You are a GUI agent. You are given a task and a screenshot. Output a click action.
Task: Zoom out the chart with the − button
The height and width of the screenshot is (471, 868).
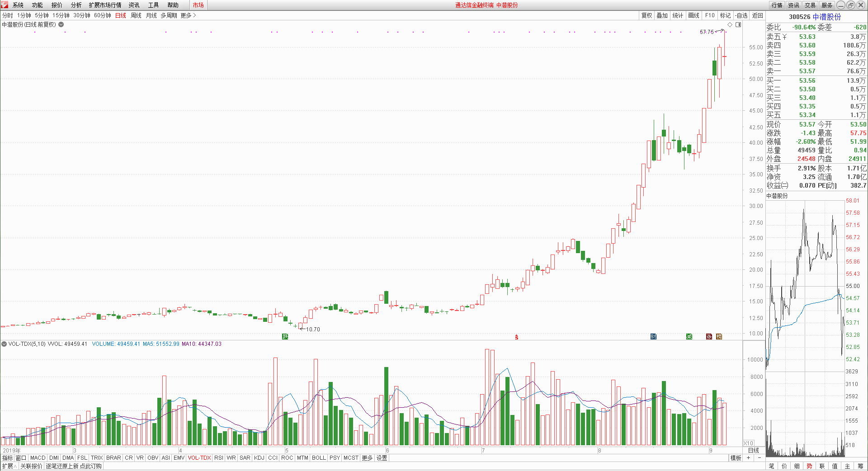tap(759, 458)
